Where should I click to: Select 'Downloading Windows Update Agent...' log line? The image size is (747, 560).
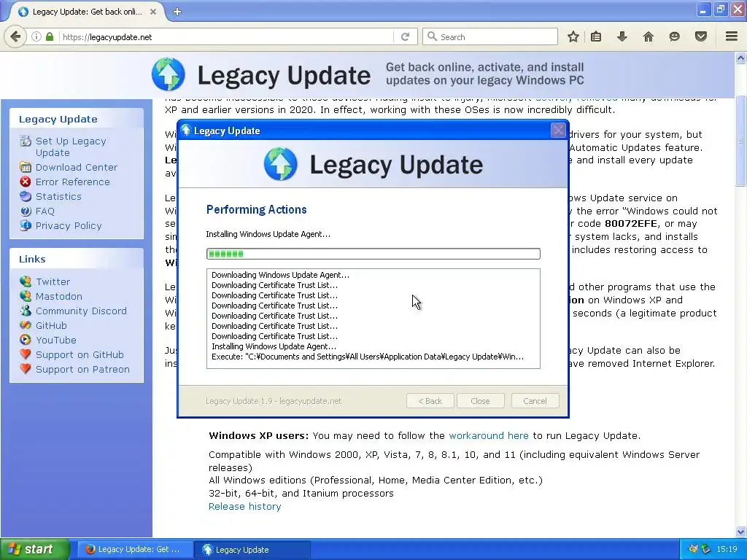pyautogui.click(x=280, y=275)
